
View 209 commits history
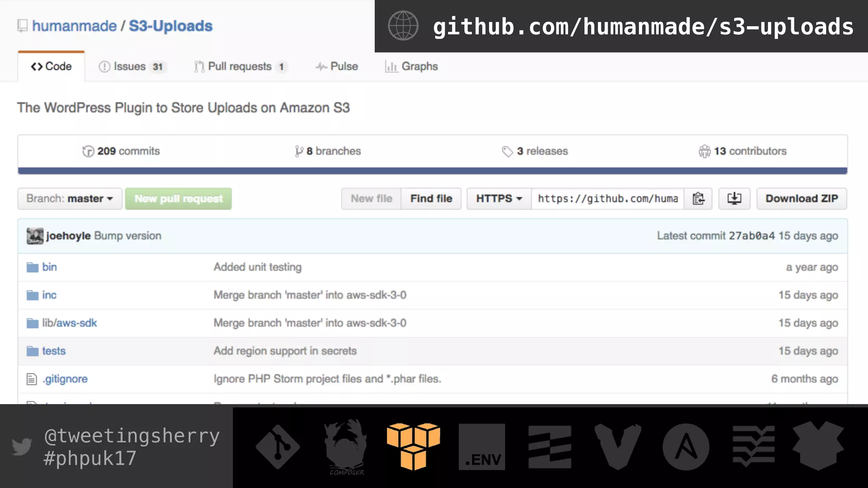121,151
